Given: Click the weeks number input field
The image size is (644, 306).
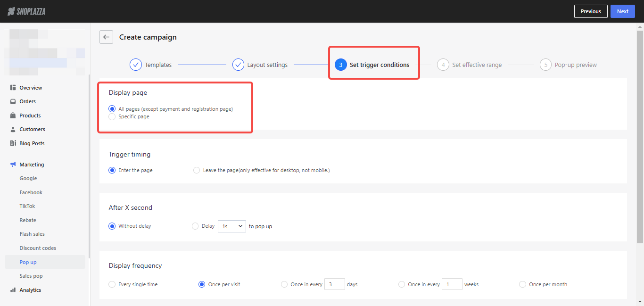Looking at the screenshot, I should coord(452,284).
